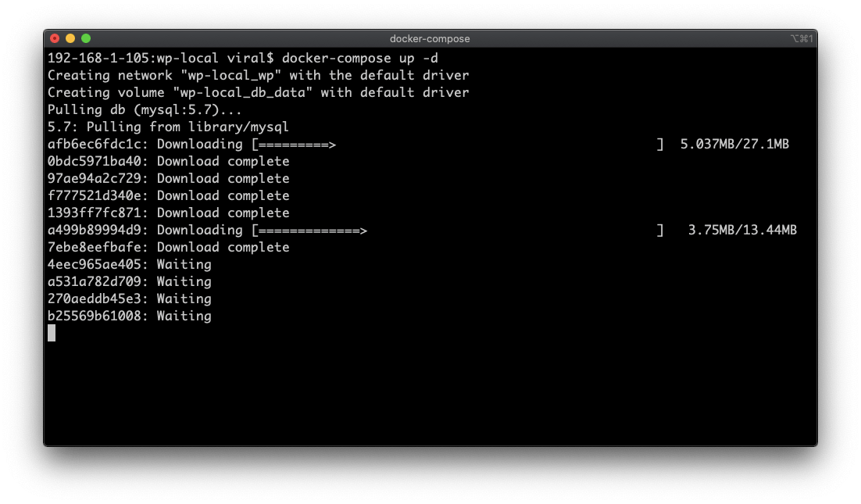The width and height of the screenshot is (861, 504).
Task: Minimize the terminal with yellow button
Action: tap(70, 38)
